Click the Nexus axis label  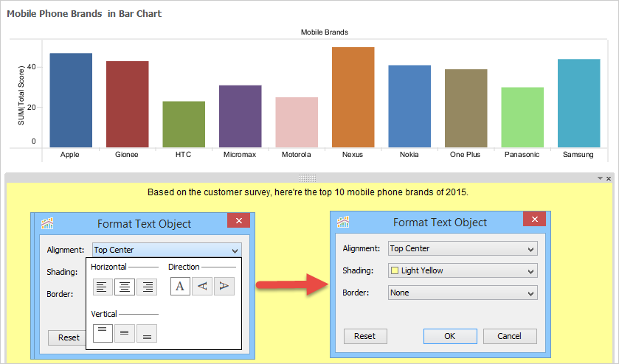pyautogui.click(x=353, y=155)
